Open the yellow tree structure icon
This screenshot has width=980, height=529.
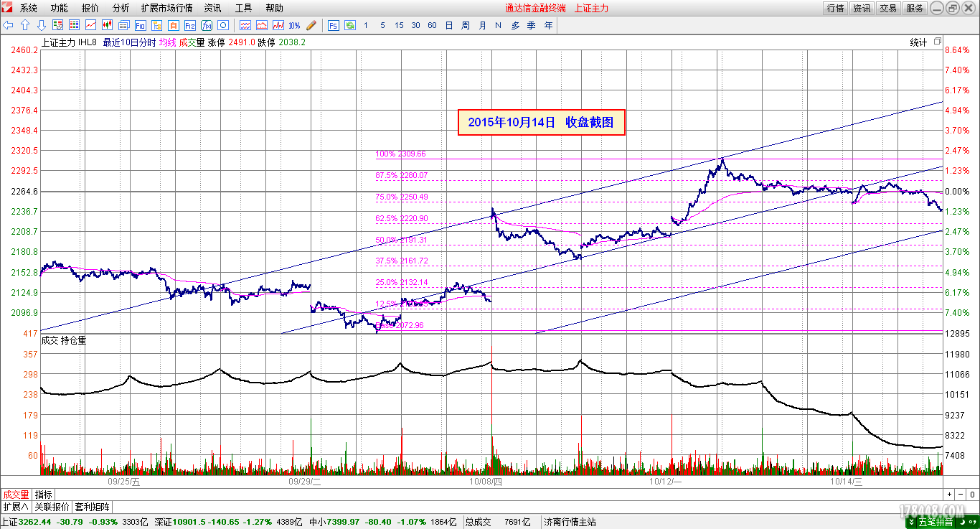pos(157,25)
